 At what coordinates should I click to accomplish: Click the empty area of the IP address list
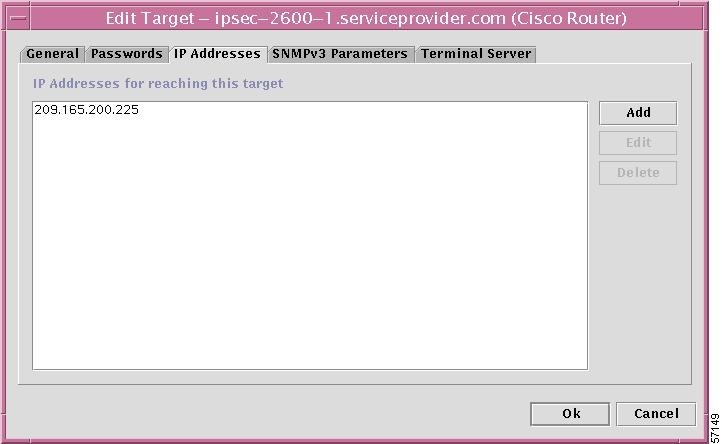pos(310,244)
